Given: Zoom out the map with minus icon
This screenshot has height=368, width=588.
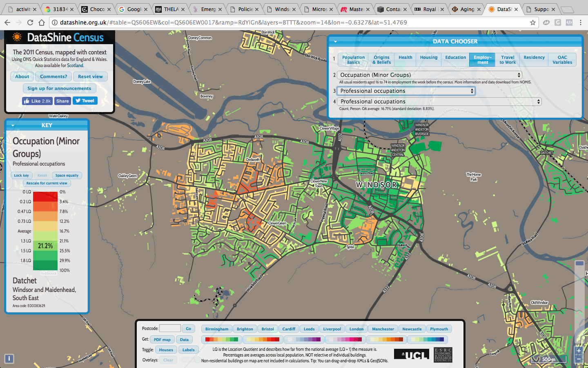Looking at the screenshot, I should tap(579, 359).
